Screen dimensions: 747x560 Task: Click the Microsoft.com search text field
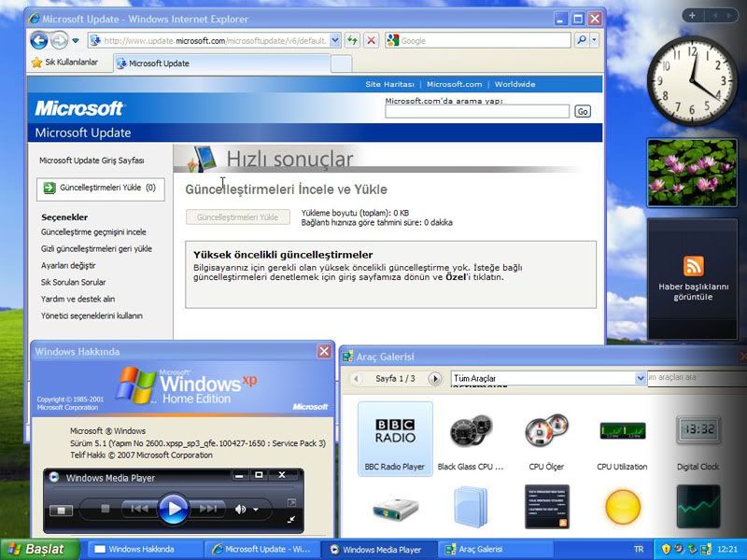pyautogui.click(x=477, y=111)
